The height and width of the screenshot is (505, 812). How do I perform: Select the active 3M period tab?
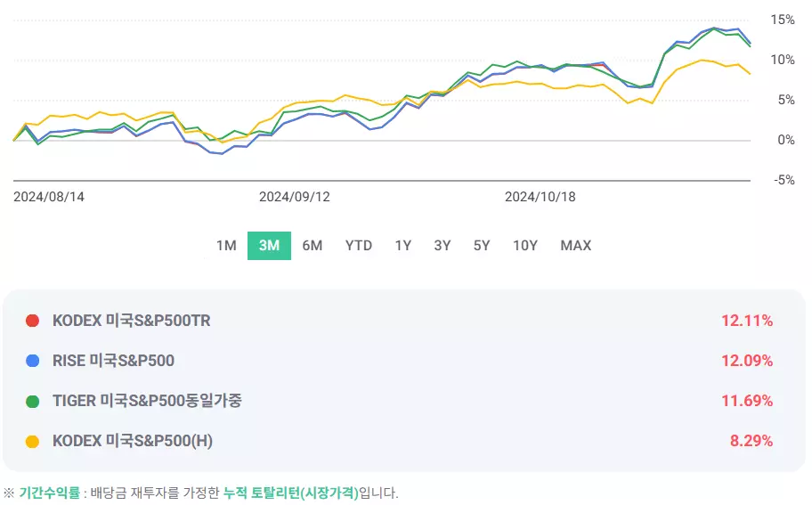point(269,246)
